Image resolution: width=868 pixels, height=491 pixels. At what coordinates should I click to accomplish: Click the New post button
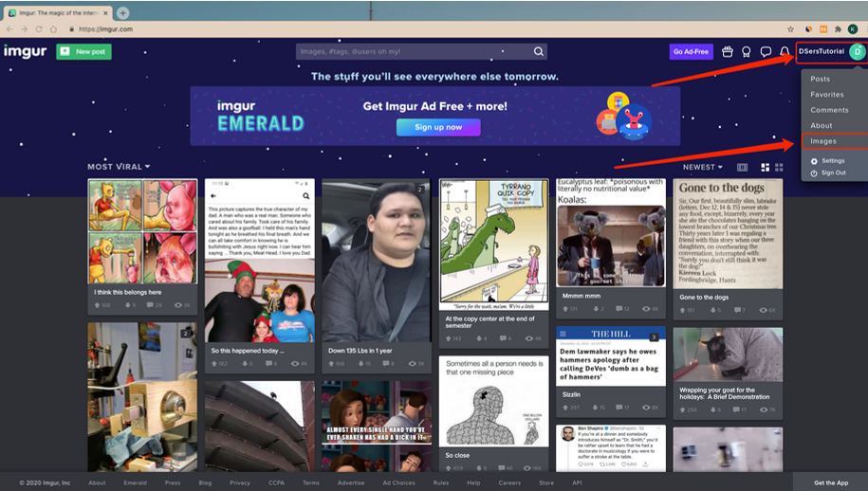click(x=83, y=51)
